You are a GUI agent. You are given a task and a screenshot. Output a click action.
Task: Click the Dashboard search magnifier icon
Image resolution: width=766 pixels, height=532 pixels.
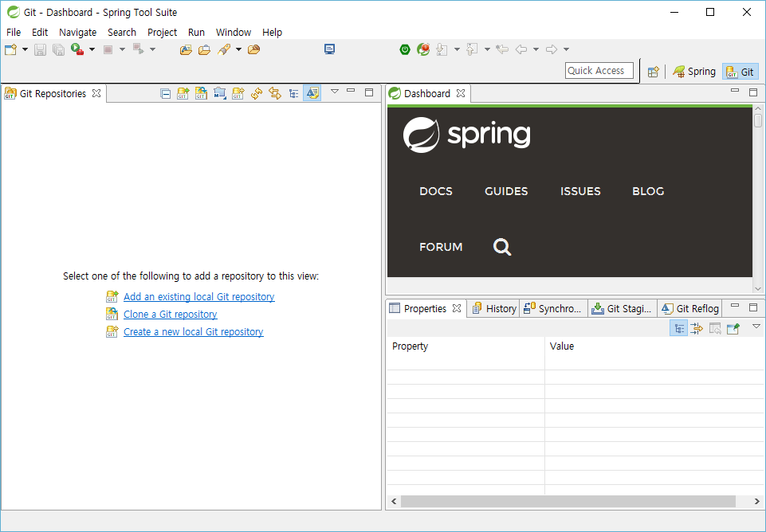[x=501, y=247]
